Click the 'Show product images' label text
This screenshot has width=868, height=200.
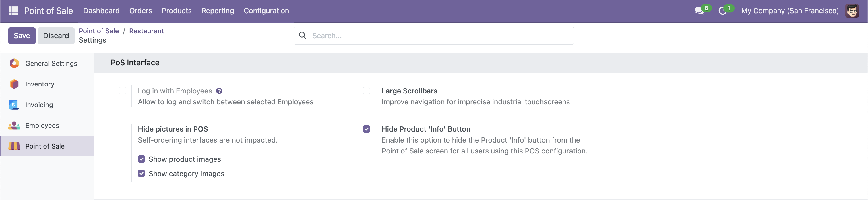point(185,159)
